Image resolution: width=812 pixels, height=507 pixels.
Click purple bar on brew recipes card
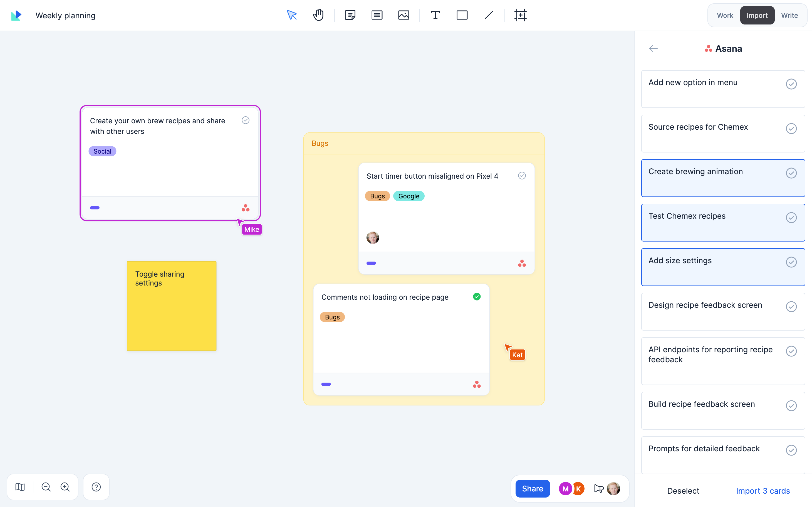pos(95,208)
